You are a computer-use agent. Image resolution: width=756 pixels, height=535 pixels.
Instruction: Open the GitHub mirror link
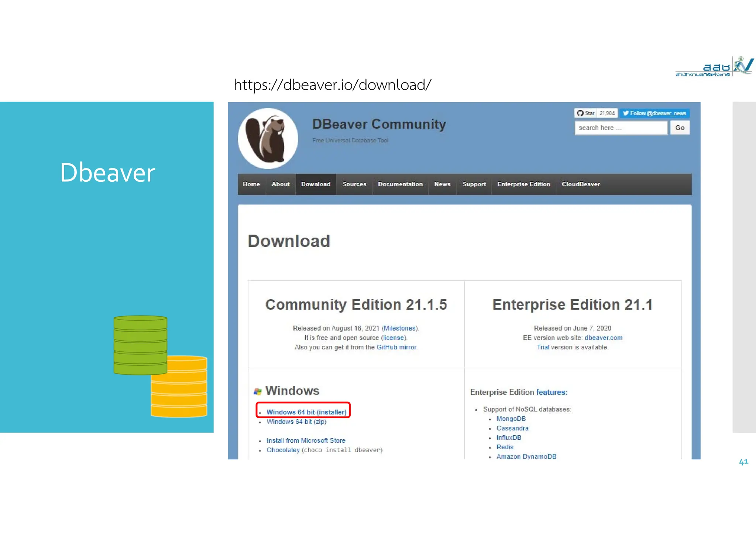(x=396, y=347)
